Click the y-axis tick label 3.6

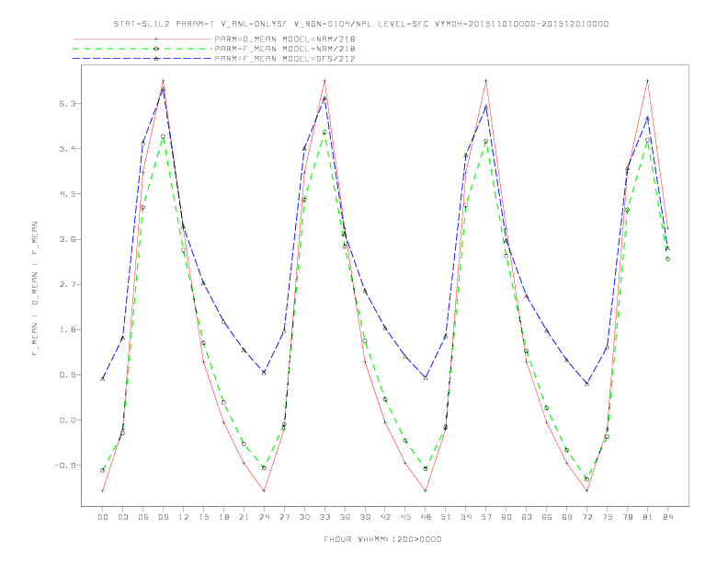click(x=67, y=239)
